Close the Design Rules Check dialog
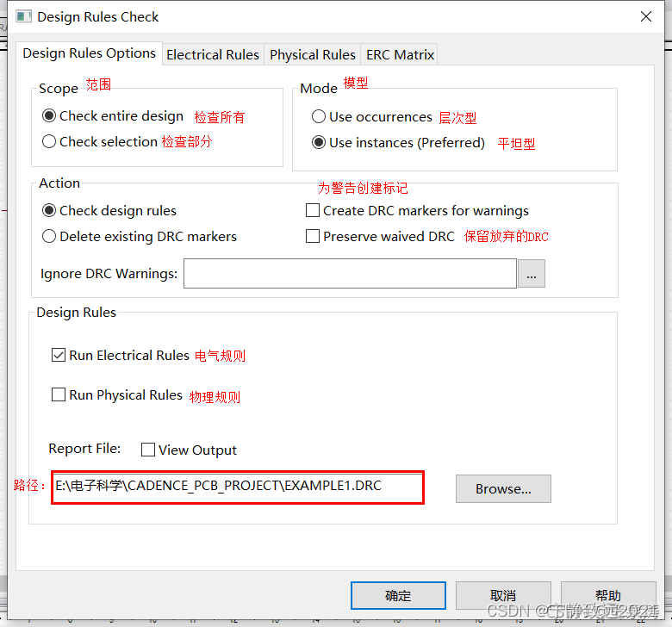The width and height of the screenshot is (672, 627). [645, 16]
